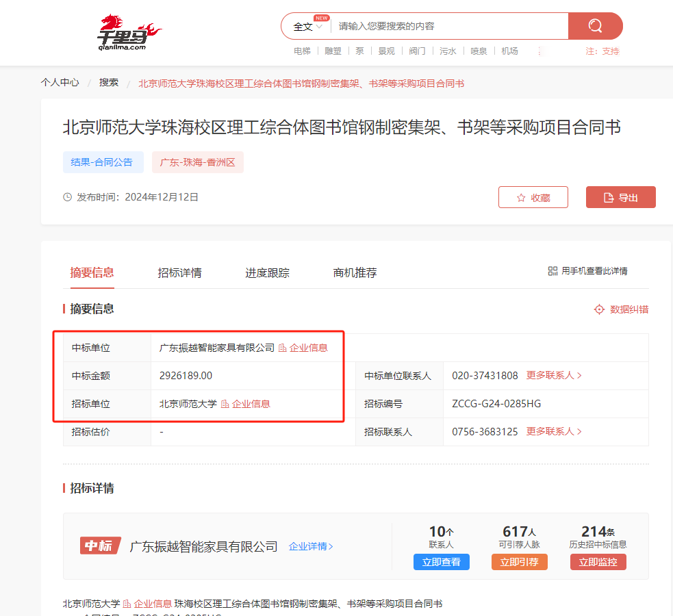
Task: Select the 电梯 hot keyword
Action: [302, 51]
